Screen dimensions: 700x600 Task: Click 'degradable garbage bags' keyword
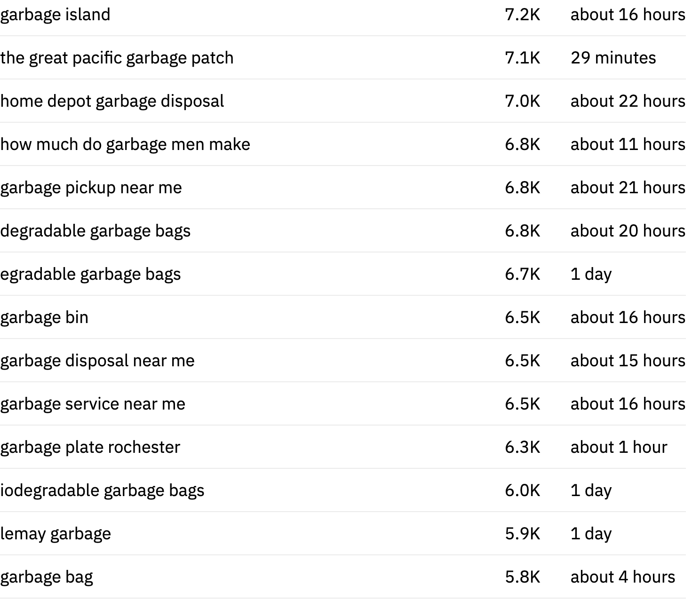(x=95, y=231)
